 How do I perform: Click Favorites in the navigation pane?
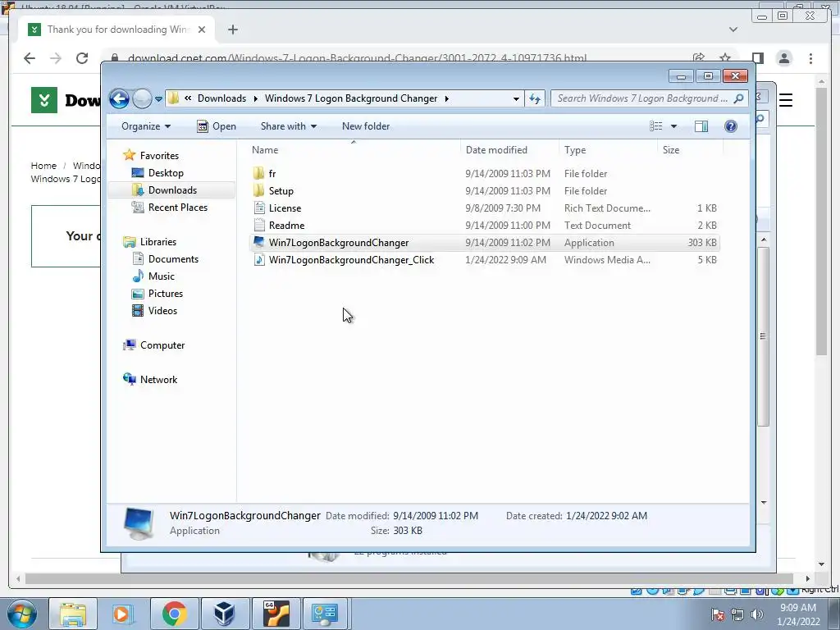tap(159, 155)
